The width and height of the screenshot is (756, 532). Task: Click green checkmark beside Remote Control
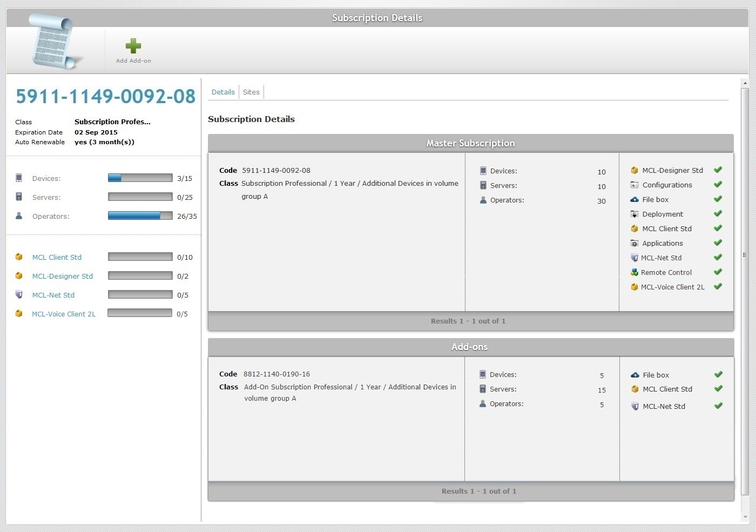[718, 272]
